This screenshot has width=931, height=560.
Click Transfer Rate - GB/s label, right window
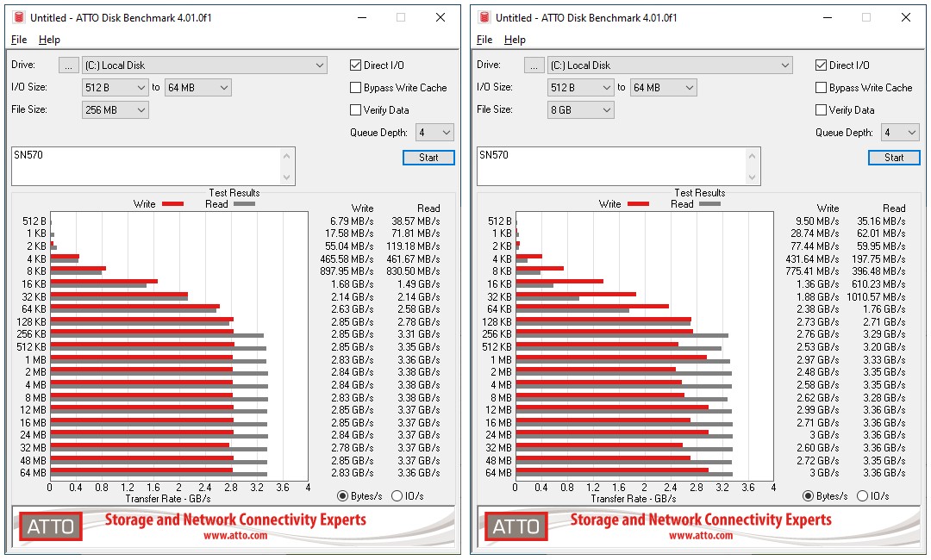click(634, 499)
